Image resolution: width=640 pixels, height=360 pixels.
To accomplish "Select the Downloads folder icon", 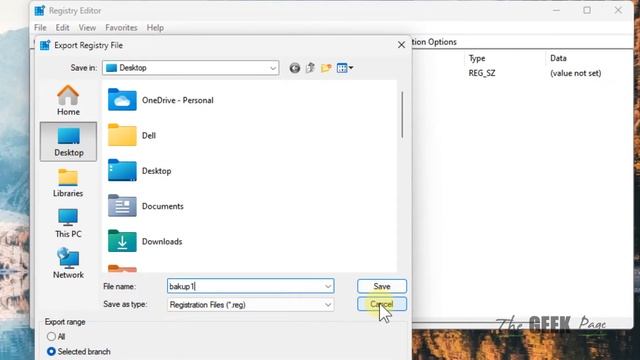I will (122, 241).
